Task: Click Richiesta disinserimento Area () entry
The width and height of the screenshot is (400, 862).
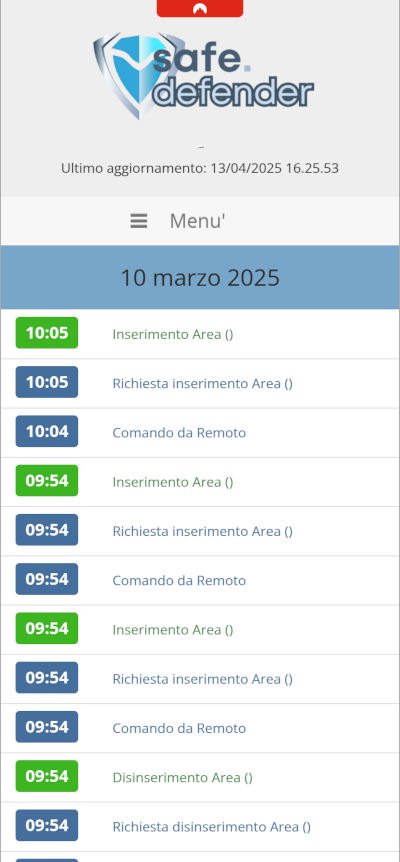Action: coord(212,827)
